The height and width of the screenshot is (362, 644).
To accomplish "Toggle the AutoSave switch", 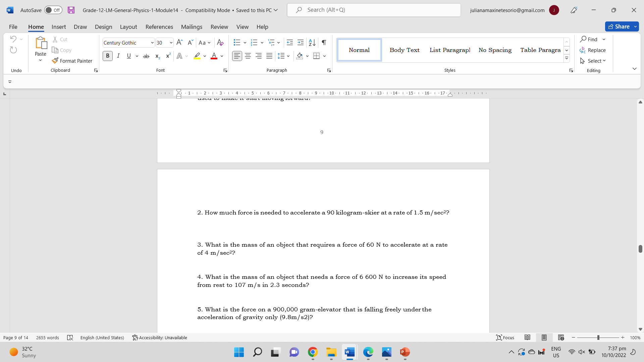I will point(53,10).
